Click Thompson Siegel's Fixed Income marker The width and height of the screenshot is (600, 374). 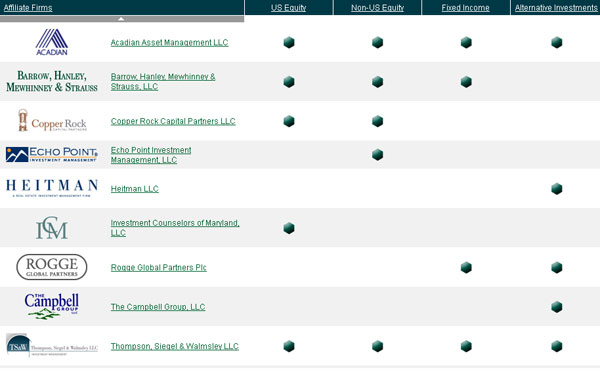point(466,346)
